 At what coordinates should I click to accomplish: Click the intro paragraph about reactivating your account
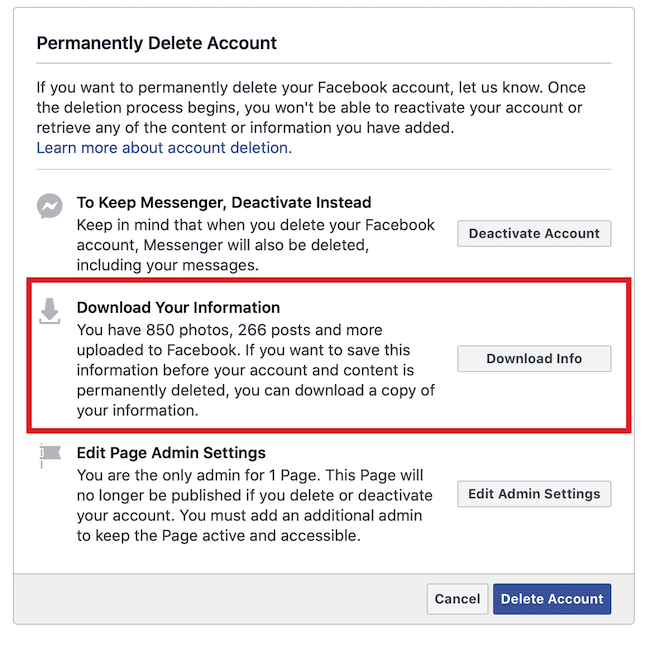pos(311,107)
